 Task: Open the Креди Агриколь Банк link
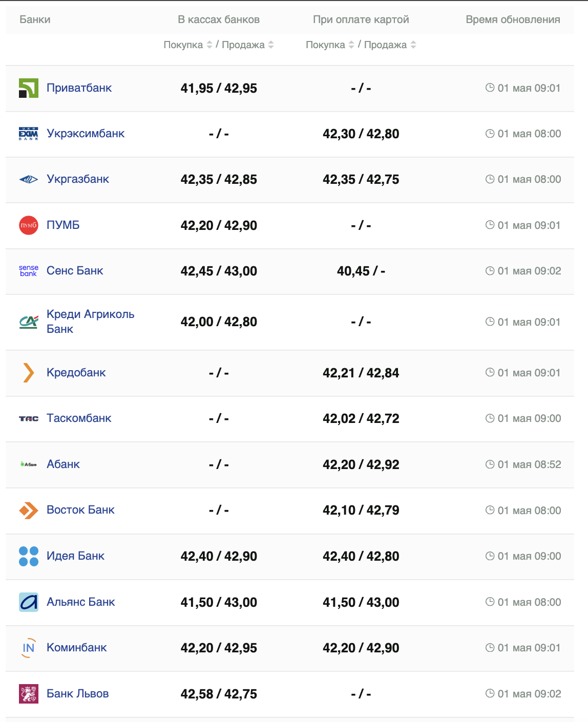pos(90,322)
